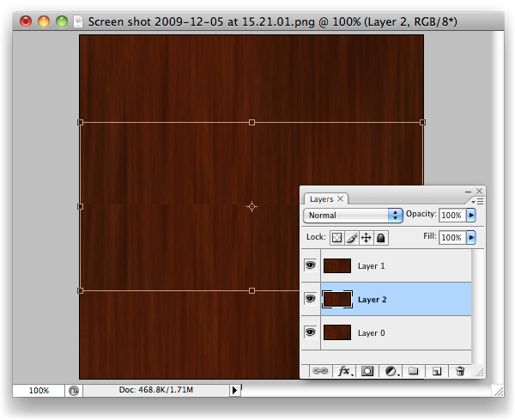Toggle lock transparent pixels
The image size is (515, 420).
click(337, 237)
